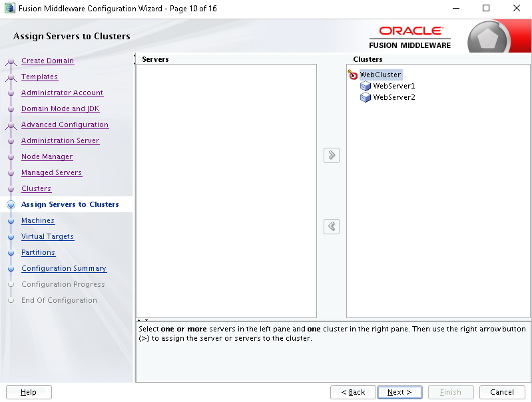Screen dimensions: 532x402
Task: Click the right arrow assign button
Action: tap(332, 155)
